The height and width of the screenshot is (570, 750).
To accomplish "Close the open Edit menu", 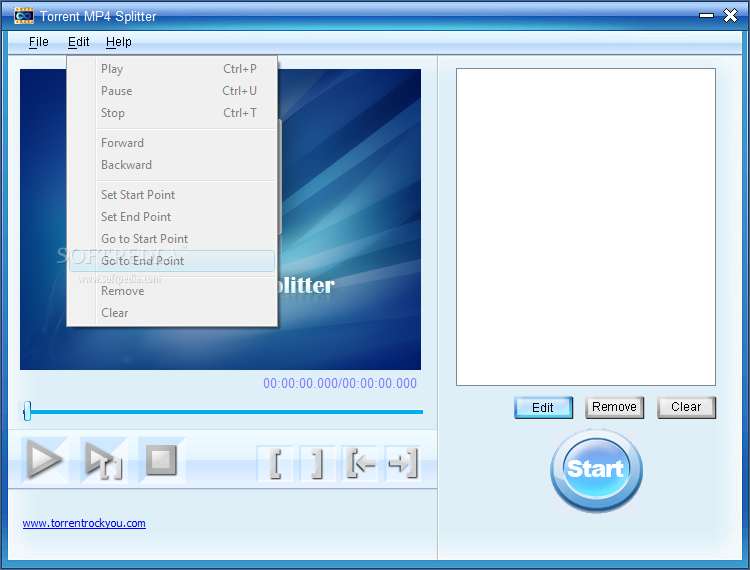I will [78, 42].
